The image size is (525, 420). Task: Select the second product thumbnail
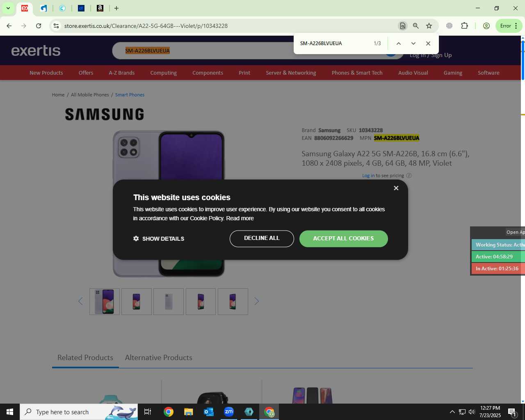pos(137,301)
